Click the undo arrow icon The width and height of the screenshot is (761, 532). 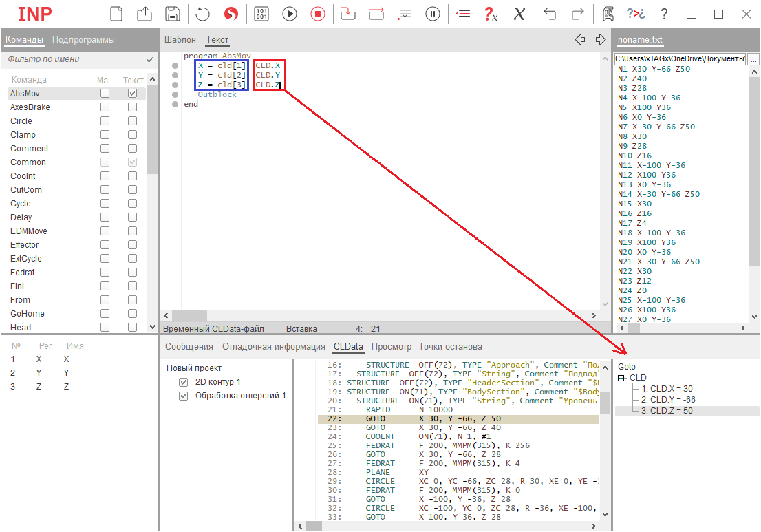point(550,14)
